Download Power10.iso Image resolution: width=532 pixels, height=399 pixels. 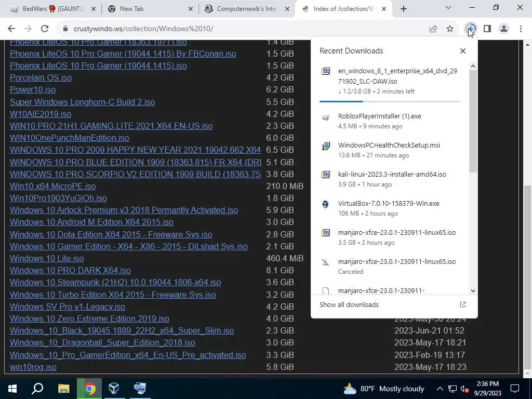[33, 89]
